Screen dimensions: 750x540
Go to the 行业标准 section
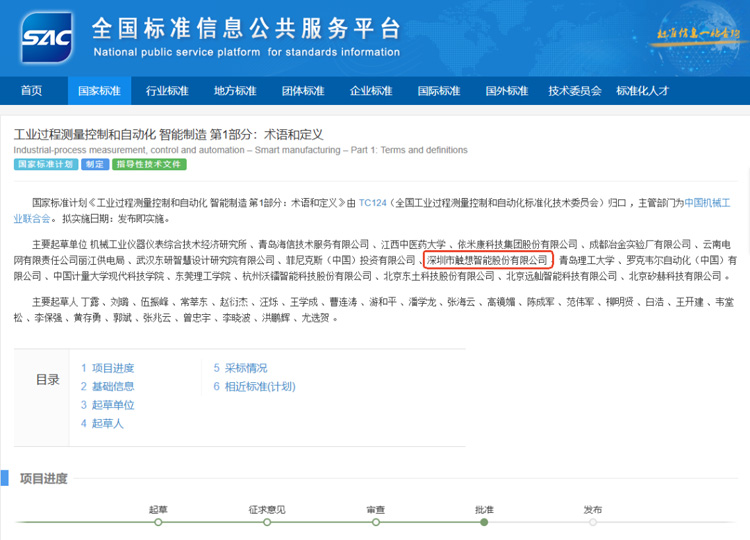[167, 91]
